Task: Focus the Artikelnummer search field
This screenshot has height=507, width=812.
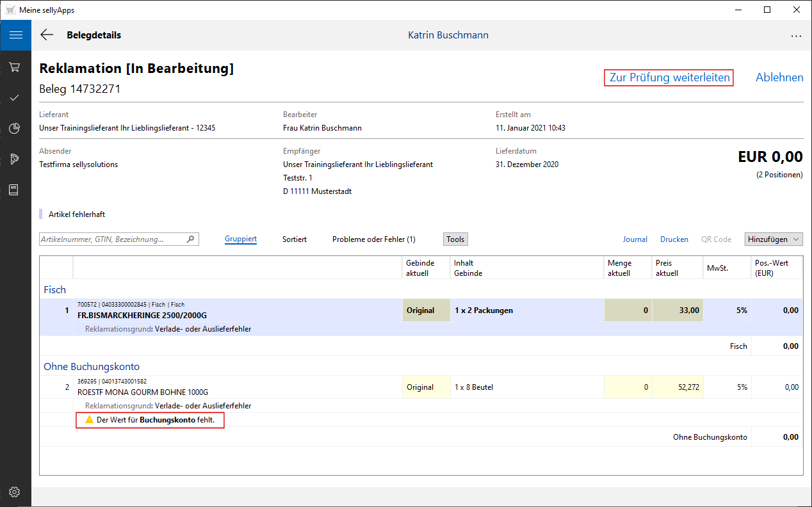Action: (x=112, y=239)
